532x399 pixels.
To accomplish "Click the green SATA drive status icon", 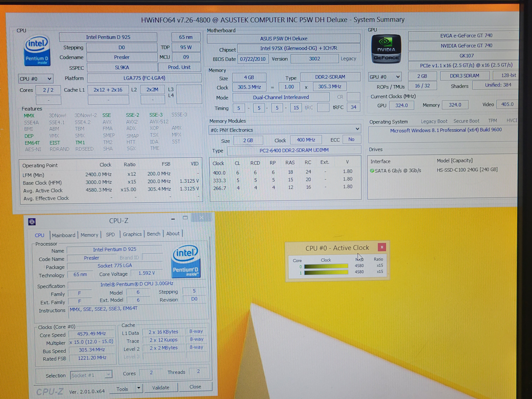I will tap(372, 170).
